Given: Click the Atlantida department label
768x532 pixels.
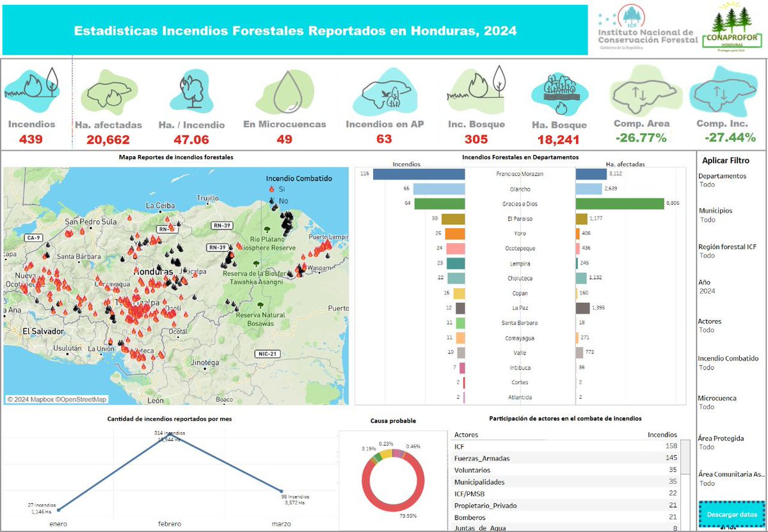Looking at the screenshot, I should pos(519,397).
